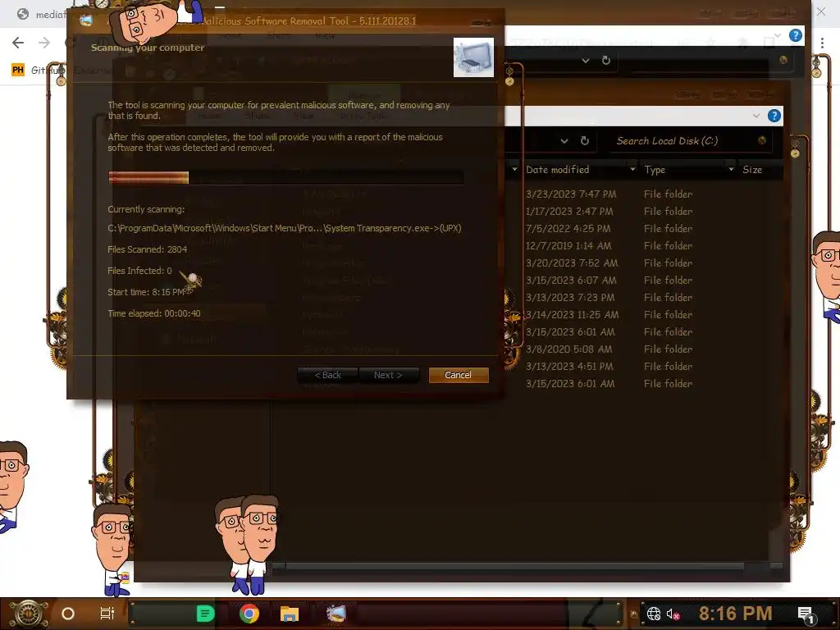Image resolution: width=840 pixels, height=630 pixels.
Task: Refresh the Local Disk (C:) Explorer window
Action: (x=585, y=141)
